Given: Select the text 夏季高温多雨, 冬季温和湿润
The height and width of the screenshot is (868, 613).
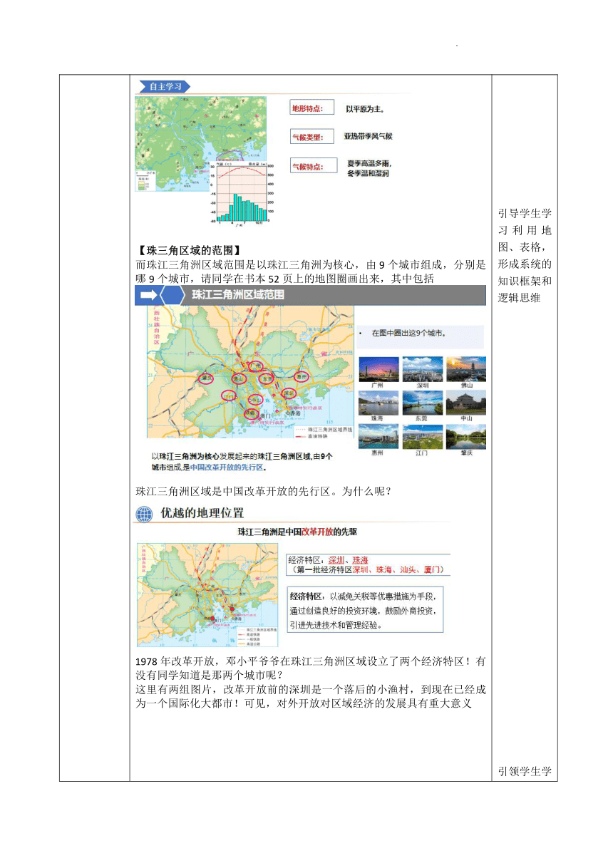Looking at the screenshot, I should [369, 168].
